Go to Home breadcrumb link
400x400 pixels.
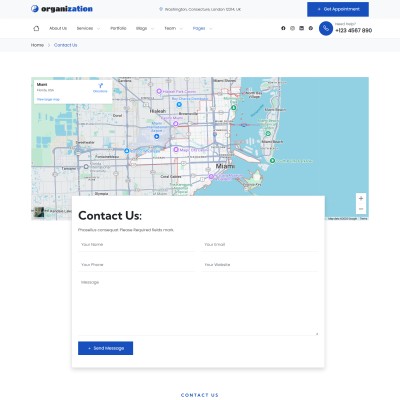click(x=37, y=45)
